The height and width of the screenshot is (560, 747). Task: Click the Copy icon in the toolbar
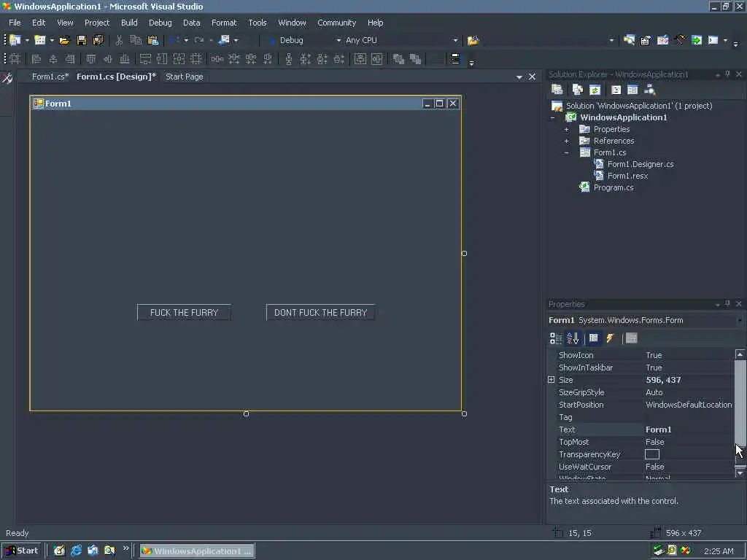[136, 41]
